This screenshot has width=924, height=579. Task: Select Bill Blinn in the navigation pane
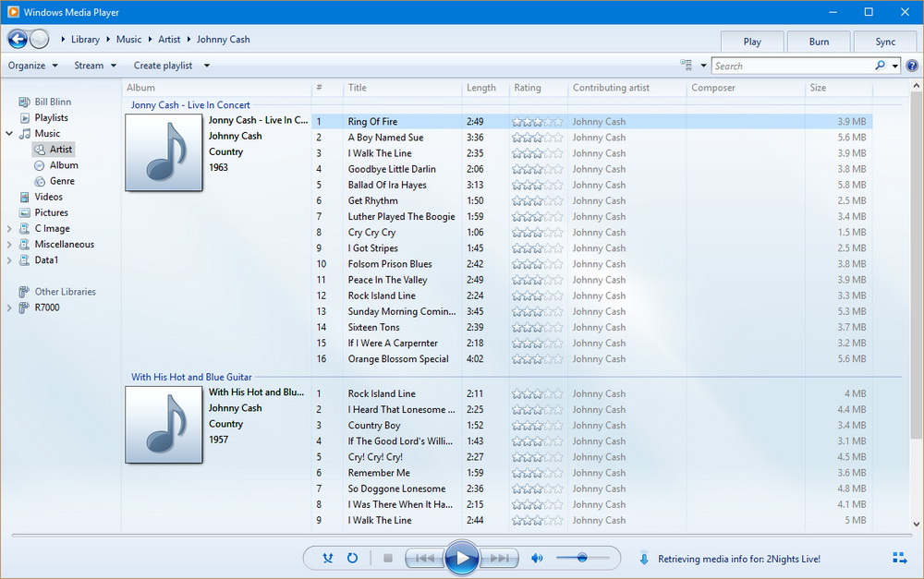coord(53,102)
